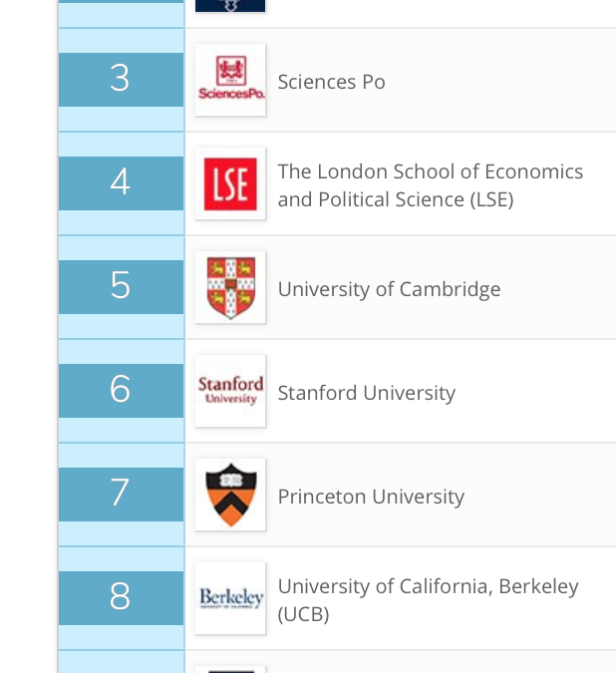Select the rank 4 badge

tap(121, 183)
